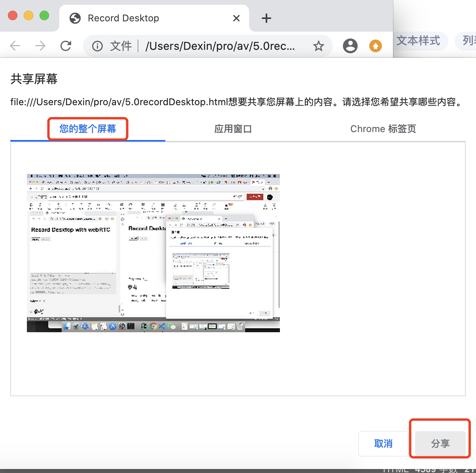Close the Record Desktop browser tab
This screenshot has width=476, height=473.
[x=236, y=18]
